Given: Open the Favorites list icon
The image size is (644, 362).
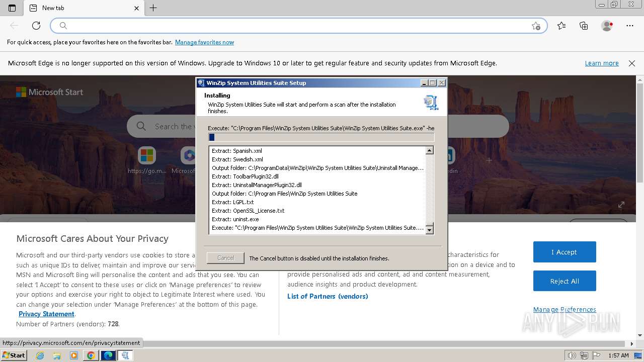Looking at the screenshot, I should click(561, 26).
